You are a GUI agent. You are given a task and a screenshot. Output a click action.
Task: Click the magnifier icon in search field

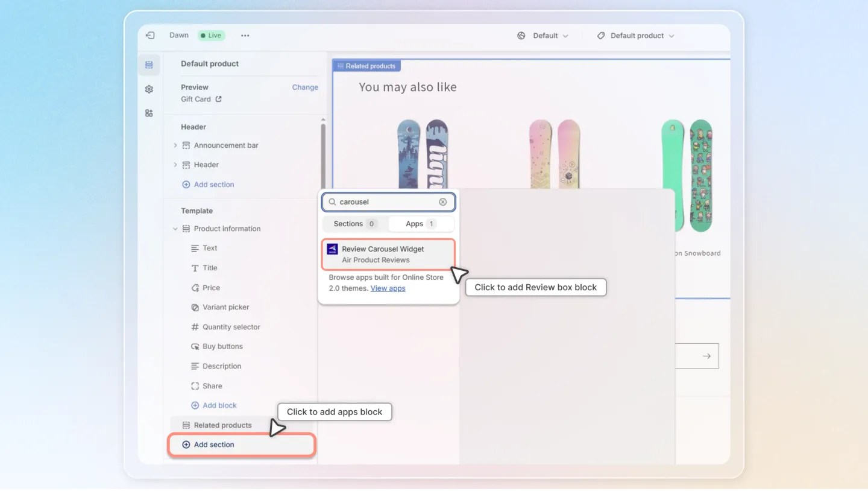[x=332, y=202]
